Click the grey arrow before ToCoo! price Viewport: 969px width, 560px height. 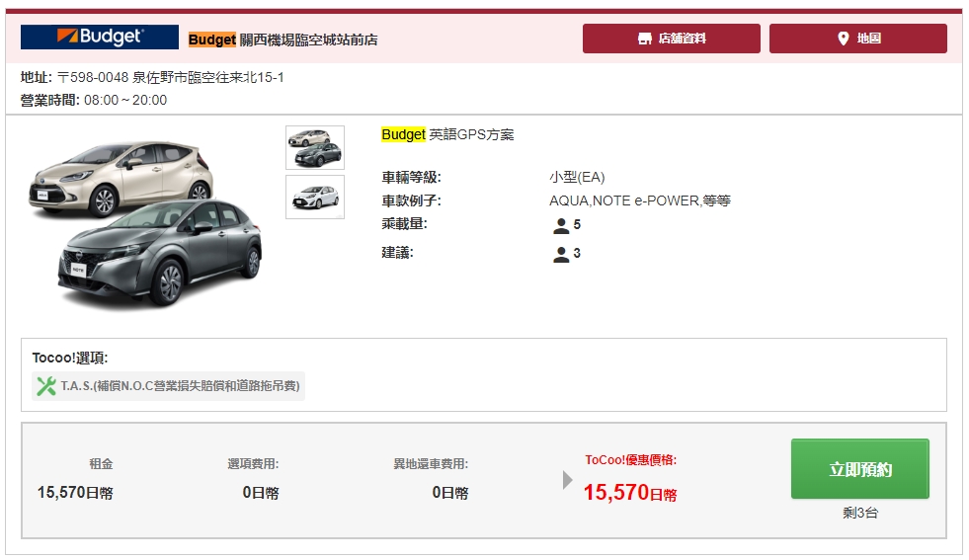[x=567, y=480]
